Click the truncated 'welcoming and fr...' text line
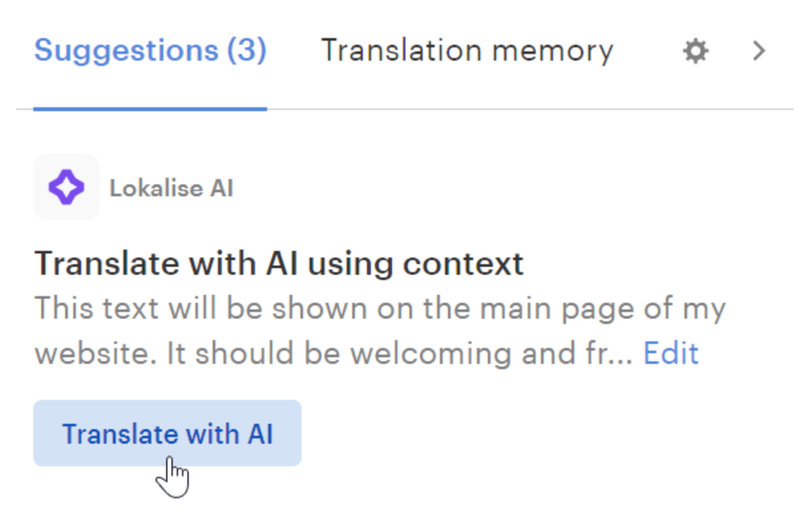This screenshot has height=523, width=812. coord(333,353)
